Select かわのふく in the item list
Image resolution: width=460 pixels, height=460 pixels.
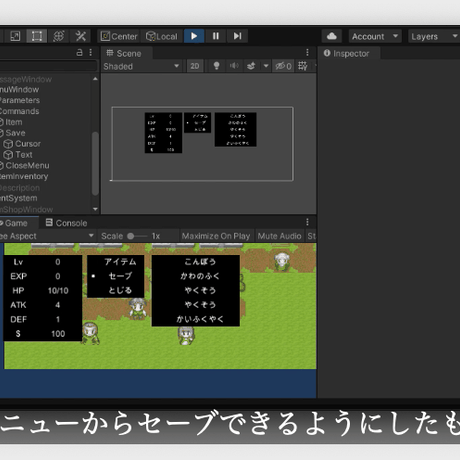tap(200, 276)
